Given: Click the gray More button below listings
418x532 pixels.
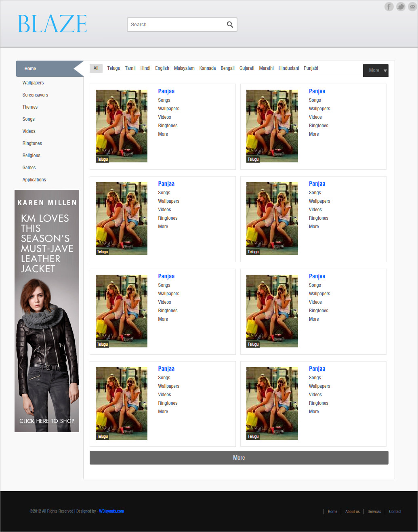Looking at the screenshot, I should (x=239, y=457).
